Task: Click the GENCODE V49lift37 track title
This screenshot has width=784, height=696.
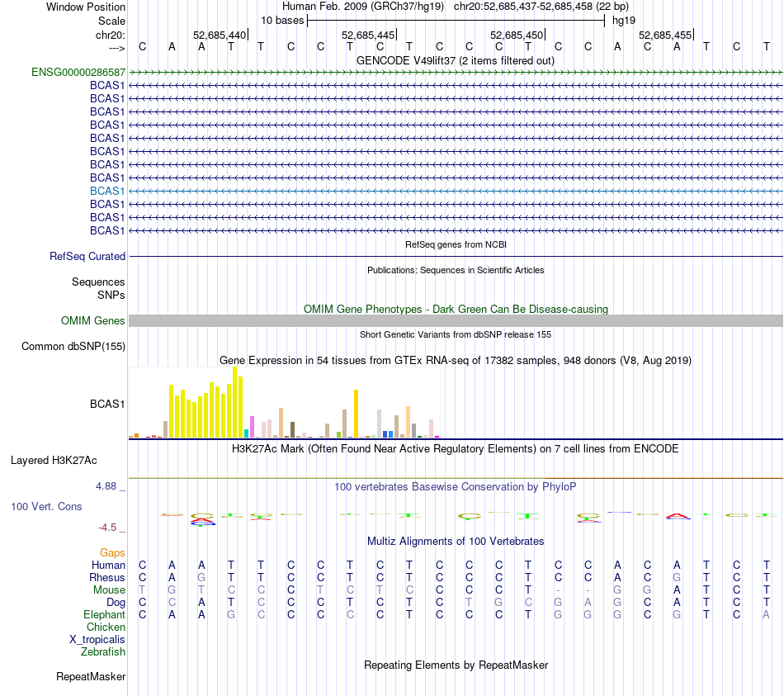Action: tap(456, 60)
